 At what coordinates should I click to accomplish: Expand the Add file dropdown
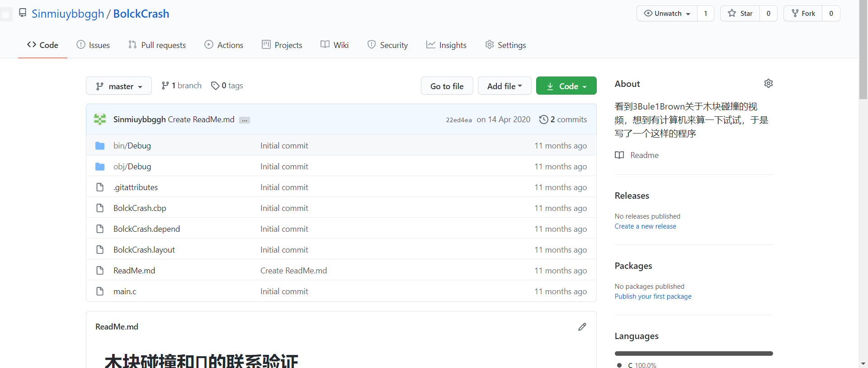[x=505, y=86]
